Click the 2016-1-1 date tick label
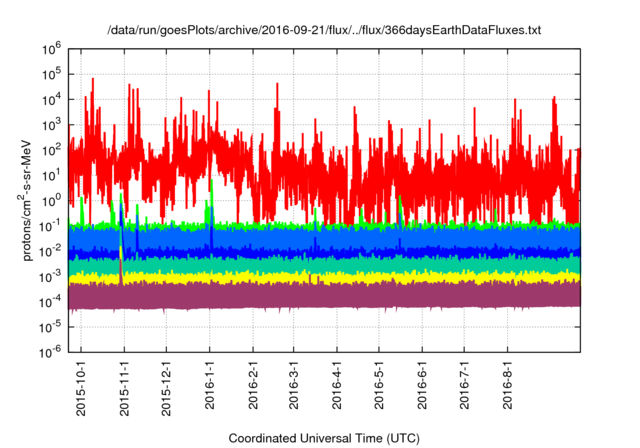The image size is (640, 448). click(209, 385)
